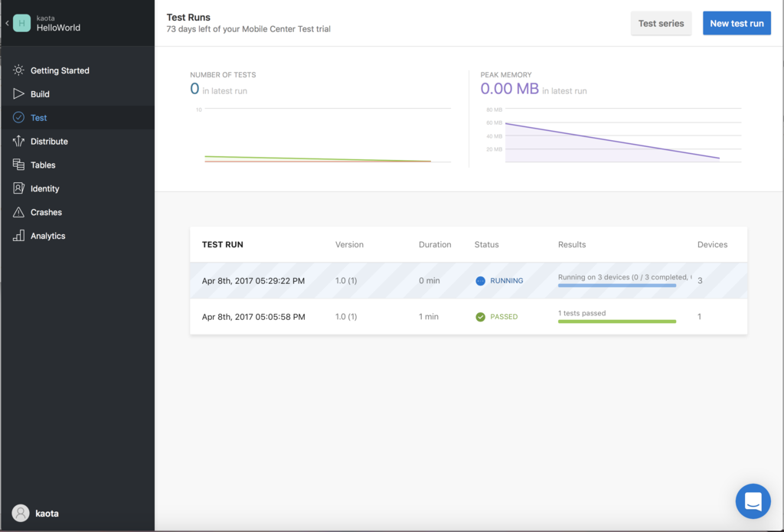Image resolution: width=784 pixels, height=532 pixels.
Task: Click the running test progress bar
Action: [x=617, y=286]
